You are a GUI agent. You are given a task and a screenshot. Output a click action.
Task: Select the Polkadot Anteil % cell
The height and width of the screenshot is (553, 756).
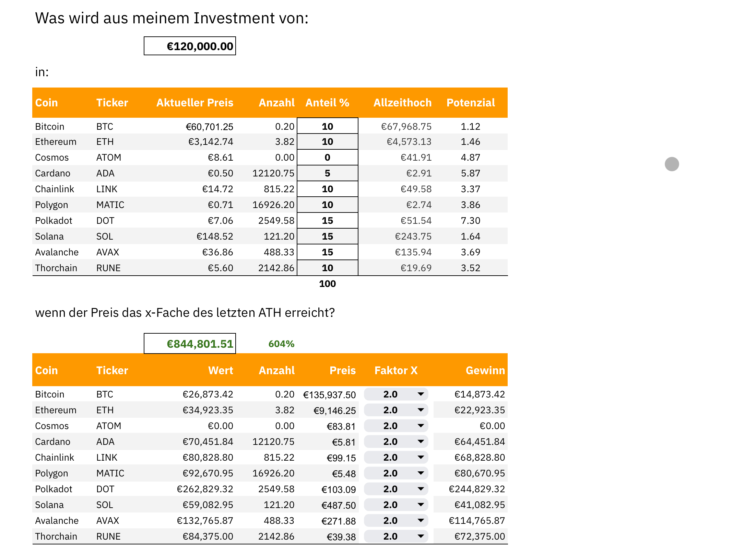click(328, 220)
